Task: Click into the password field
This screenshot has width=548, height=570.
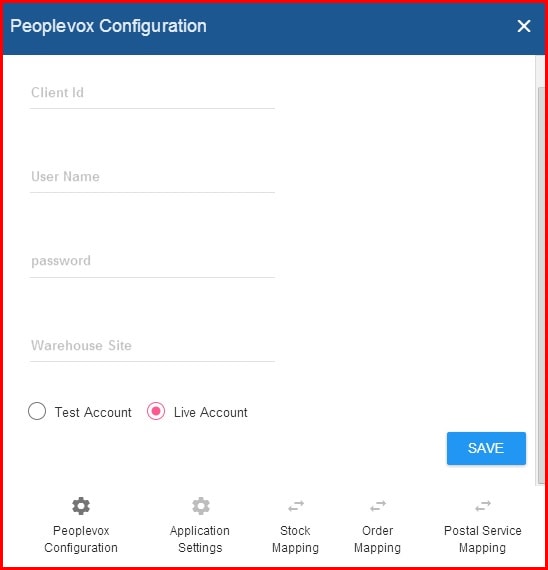Action: pos(152,262)
